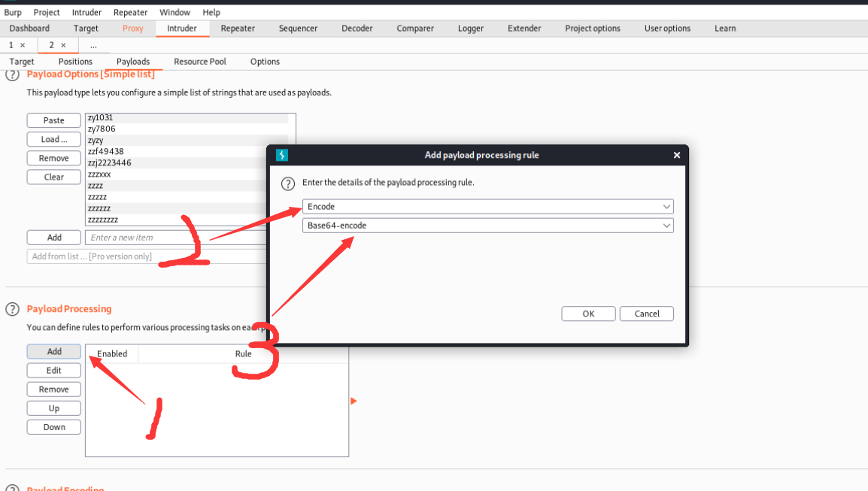
Task: Move rule Up button
Action: (53, 408)
